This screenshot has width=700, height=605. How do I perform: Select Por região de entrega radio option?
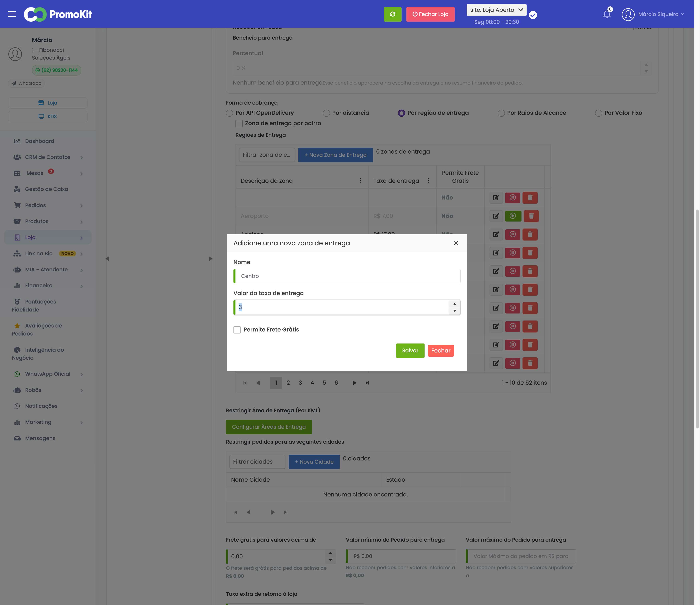401,113
